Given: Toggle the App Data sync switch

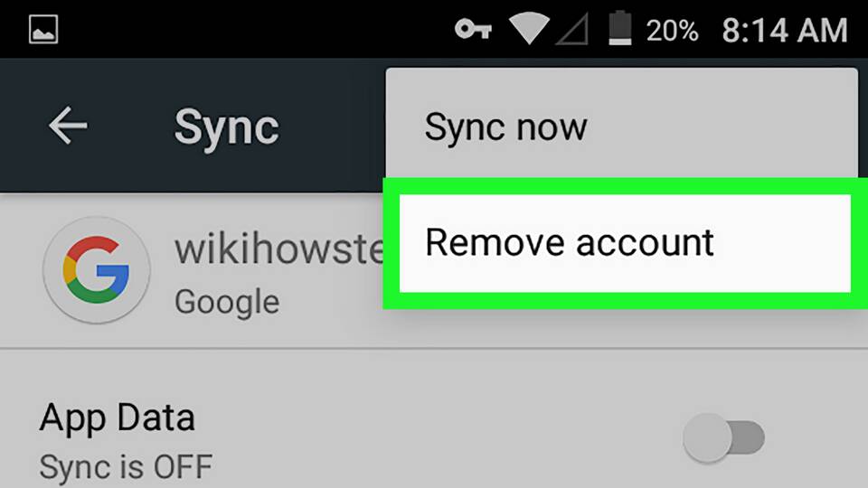Looking at the screenshot, I should pos(723,437).
